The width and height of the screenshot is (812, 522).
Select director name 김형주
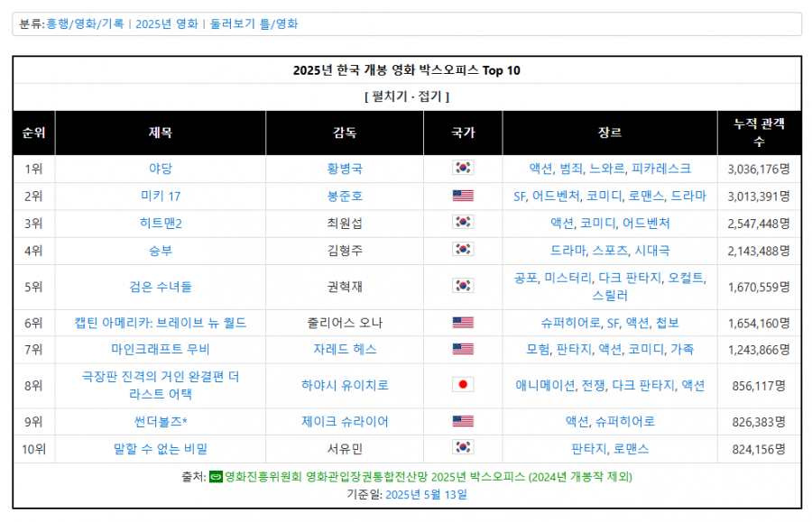pyautogui.click(x=345, y=251)
